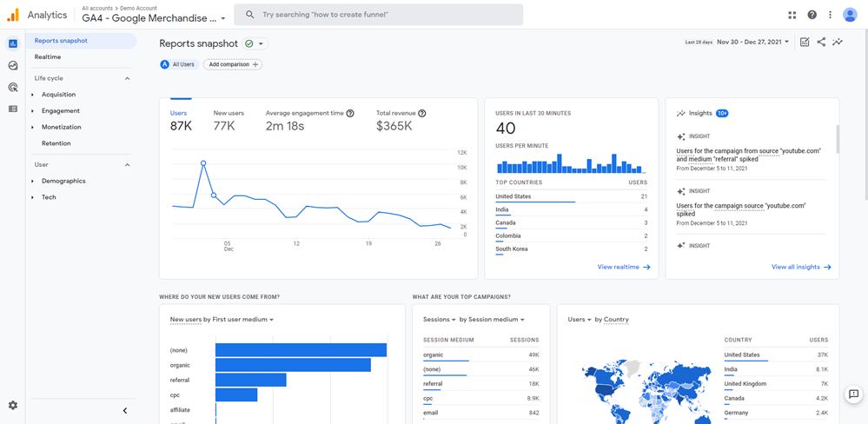Click Average engagement time help icon

(x=350, y=113)
